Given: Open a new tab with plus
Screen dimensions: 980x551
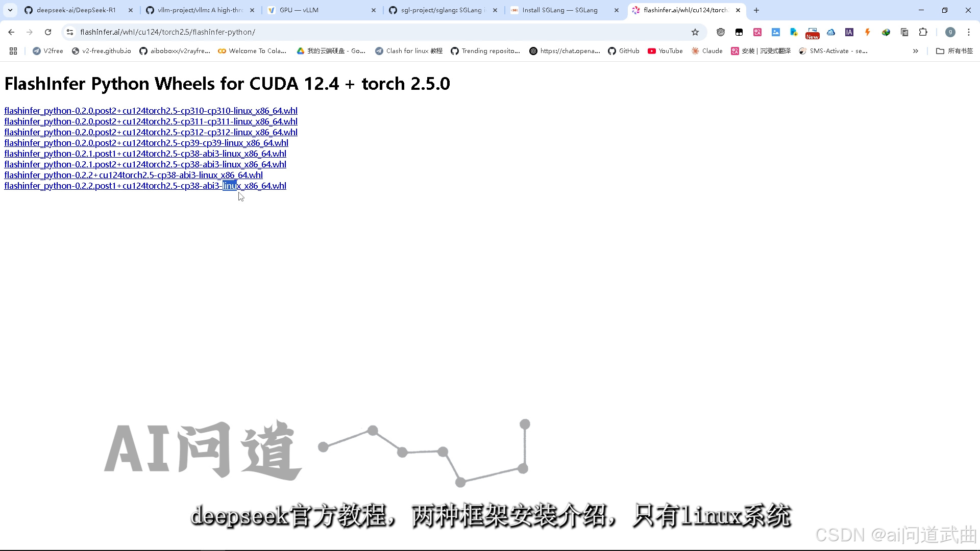Looking at the screenshot, I should 756,10.
